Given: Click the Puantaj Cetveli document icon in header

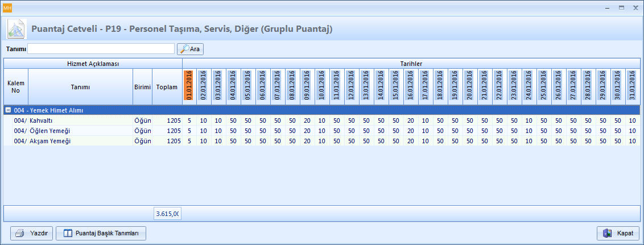Looking at the screenshot, I should 16,28.
